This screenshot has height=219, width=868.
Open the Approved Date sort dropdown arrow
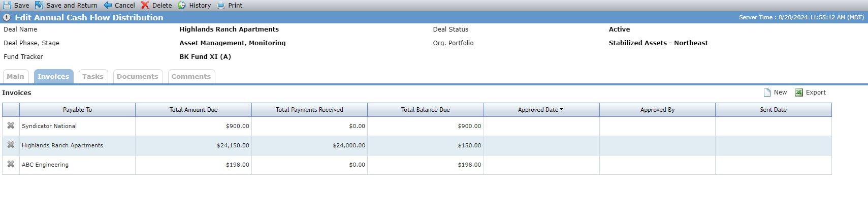click(561, 109)
